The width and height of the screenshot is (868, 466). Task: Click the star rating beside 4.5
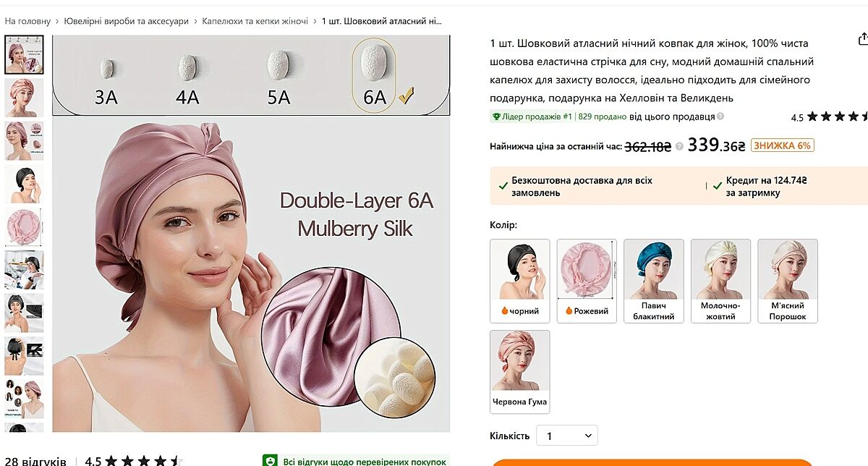pos(838,116)
